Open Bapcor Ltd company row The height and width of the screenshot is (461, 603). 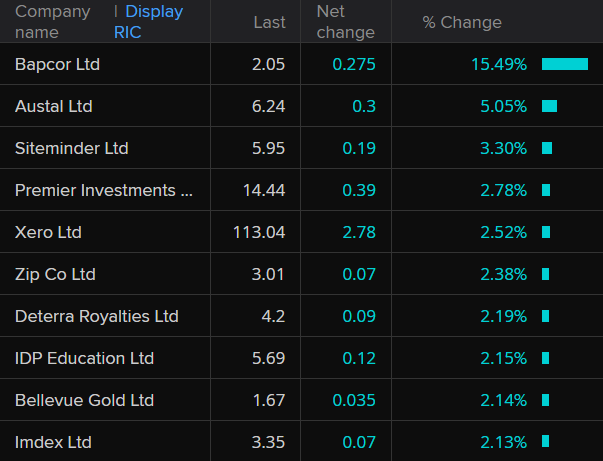point(58,64)
